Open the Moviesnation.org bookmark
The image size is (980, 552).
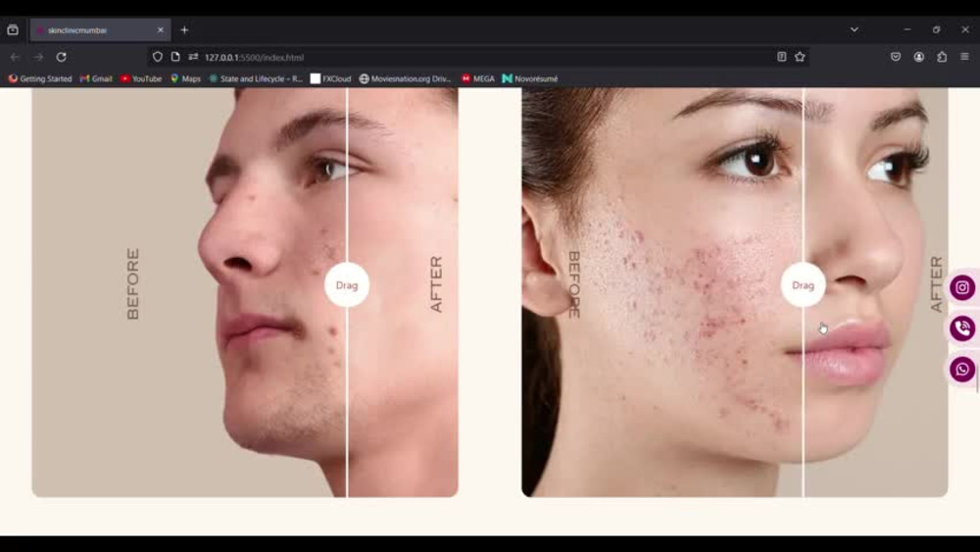[x=405, y=78]
